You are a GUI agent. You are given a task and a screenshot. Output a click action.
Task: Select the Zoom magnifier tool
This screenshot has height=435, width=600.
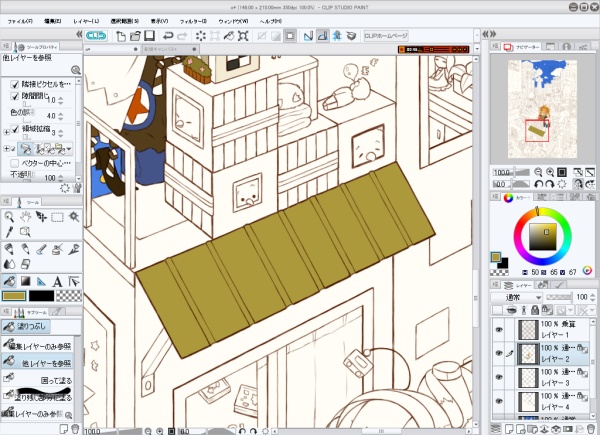coord(9,216)
